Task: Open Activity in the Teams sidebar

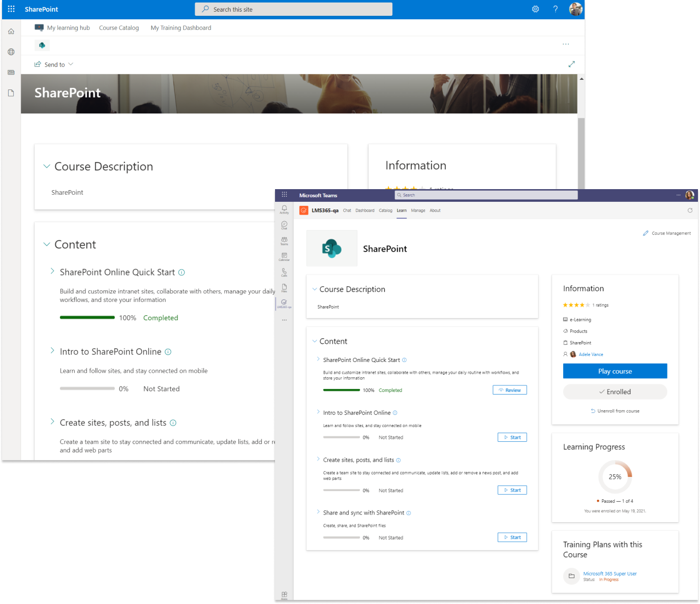Action: click(x=284, y=209)
